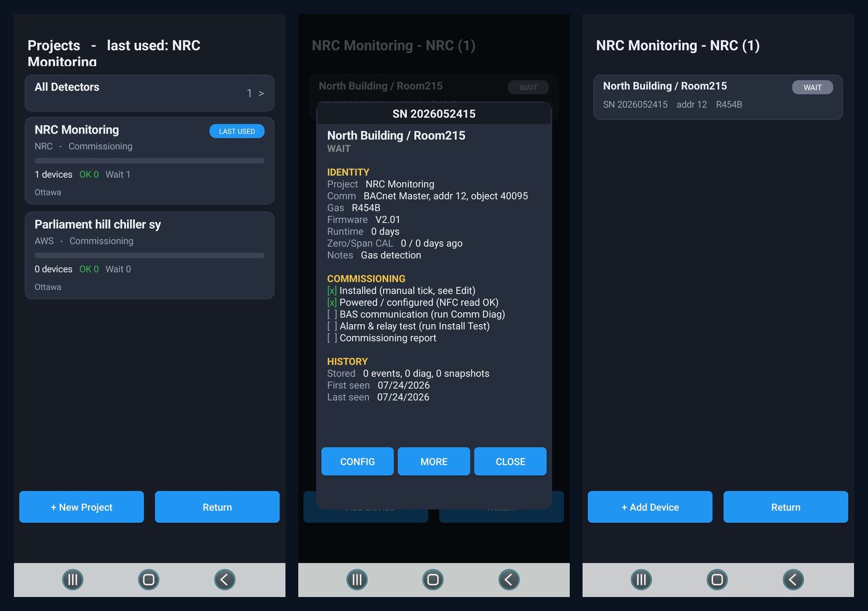Click Firmware V2.01 line in dialog

click(x=364, y=219)
